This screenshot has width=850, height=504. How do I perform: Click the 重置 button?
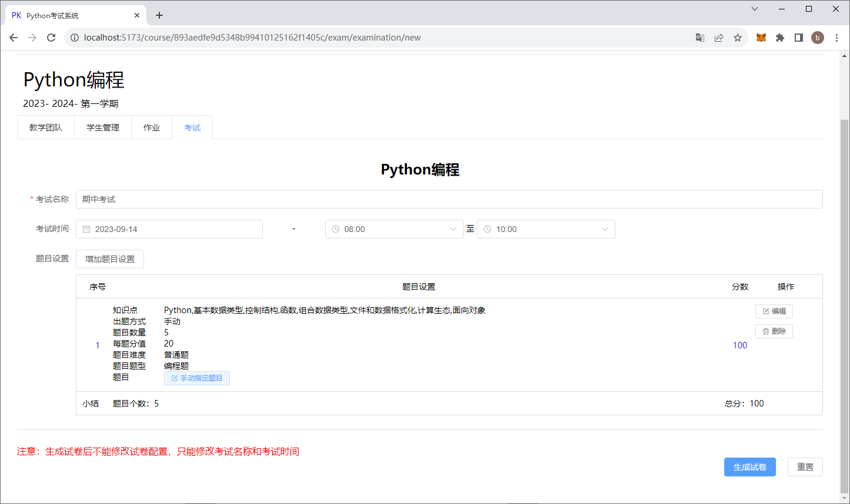pos(805,467)
